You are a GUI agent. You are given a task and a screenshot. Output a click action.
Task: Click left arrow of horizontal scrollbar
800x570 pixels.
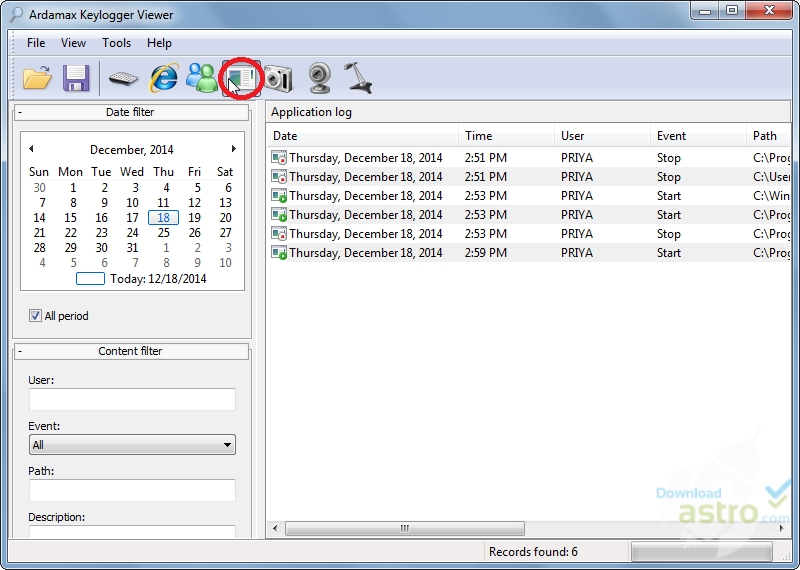(275, 528)
